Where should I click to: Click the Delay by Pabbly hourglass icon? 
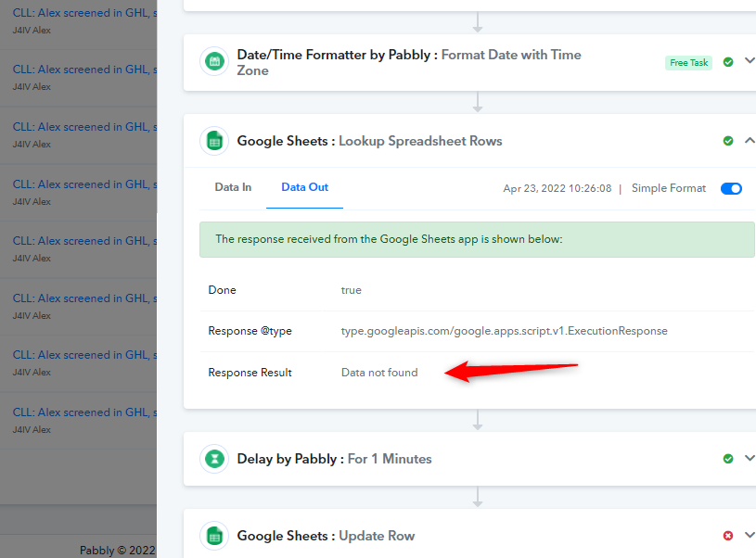point(214,458)
